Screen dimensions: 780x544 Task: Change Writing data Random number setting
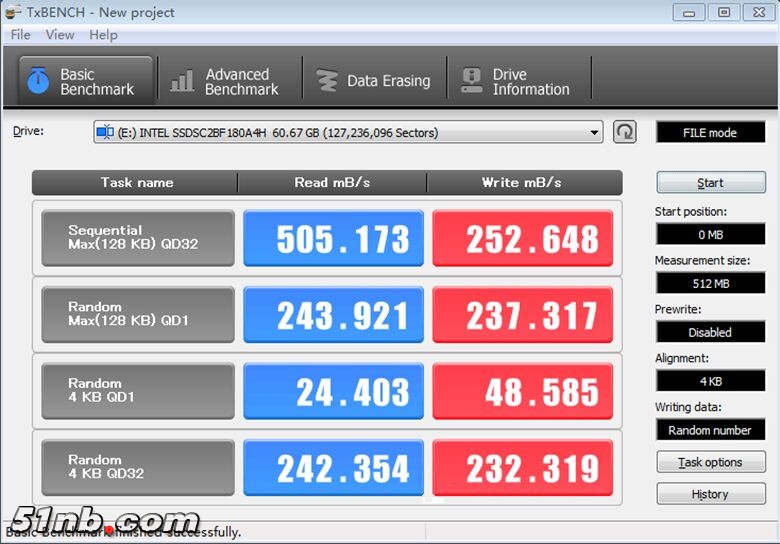[710, 430]
